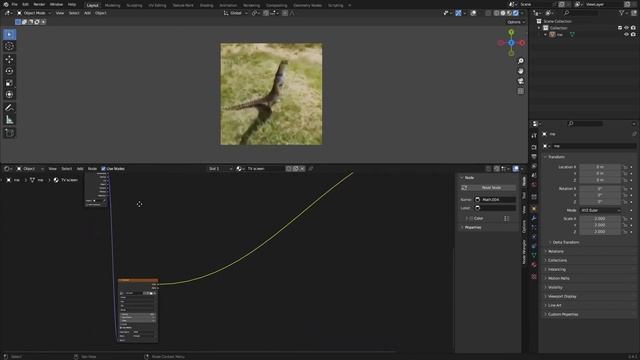Collapse the Collection tree row
640x360 pixels.
pos(539,28)
